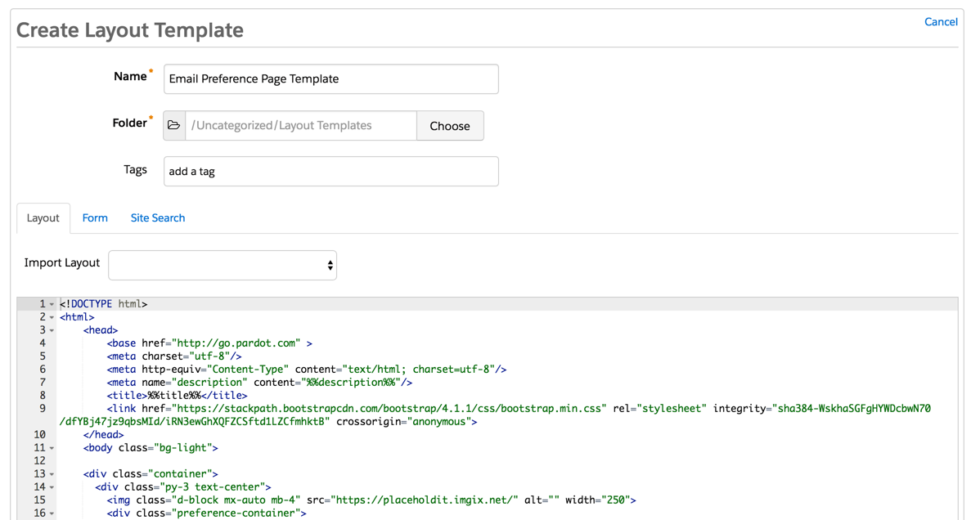Viewport: 980px width, 520px height.
Task: Click the base href code on line 4
Action: (209, 343)
